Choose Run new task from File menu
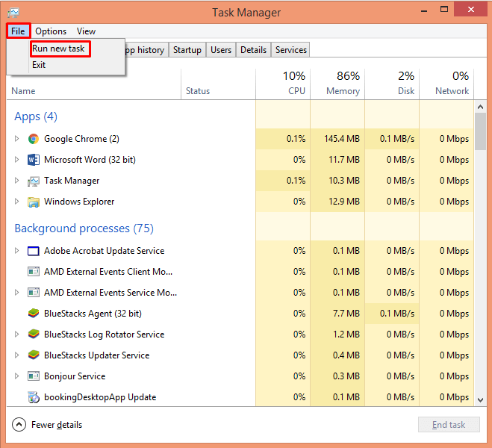This screenshot has width=492, height=448. (x=59, y=49)
